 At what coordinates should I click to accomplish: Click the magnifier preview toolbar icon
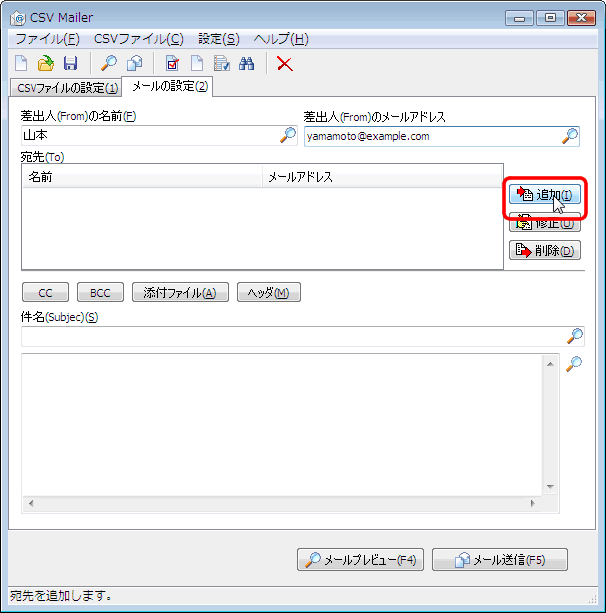point(109,64)
